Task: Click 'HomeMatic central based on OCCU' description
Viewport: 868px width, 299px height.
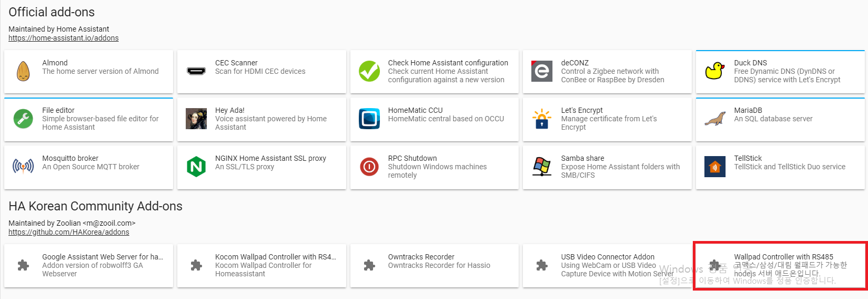Action: [x=446, y=119]
